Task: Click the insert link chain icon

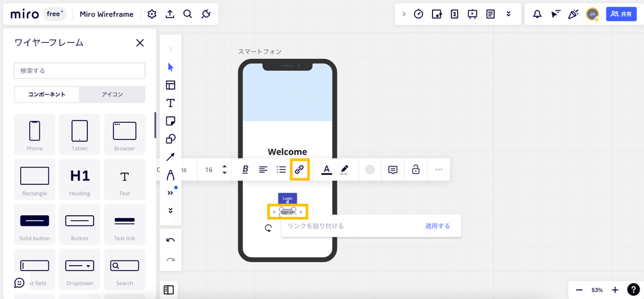Action: point(299,170)
